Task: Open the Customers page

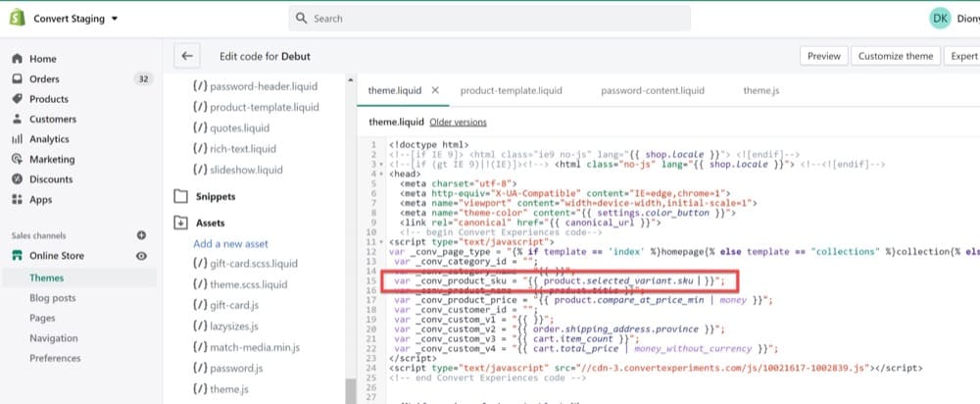Action: pos(53,119)
